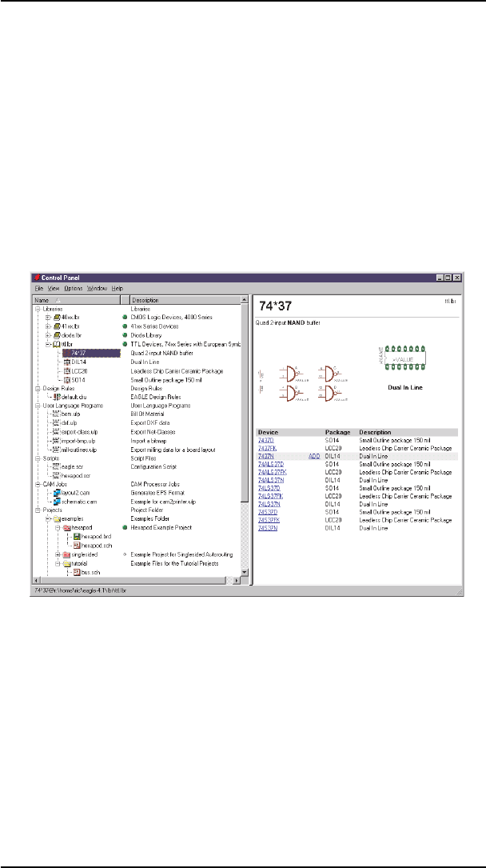The width and height of the screenshot is (486, 868).
Task: Open the File menu
Action: 40,289
